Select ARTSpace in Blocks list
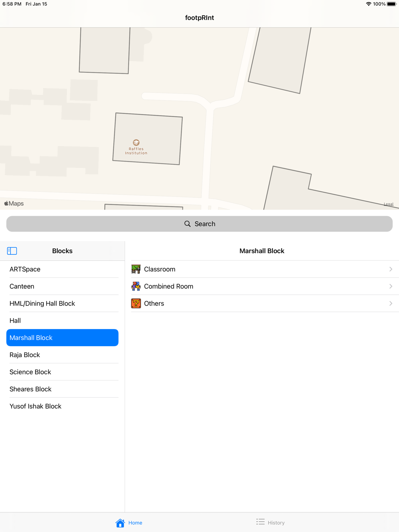The image size is (399, 532). pyautogui.click(x=62, y=269)
